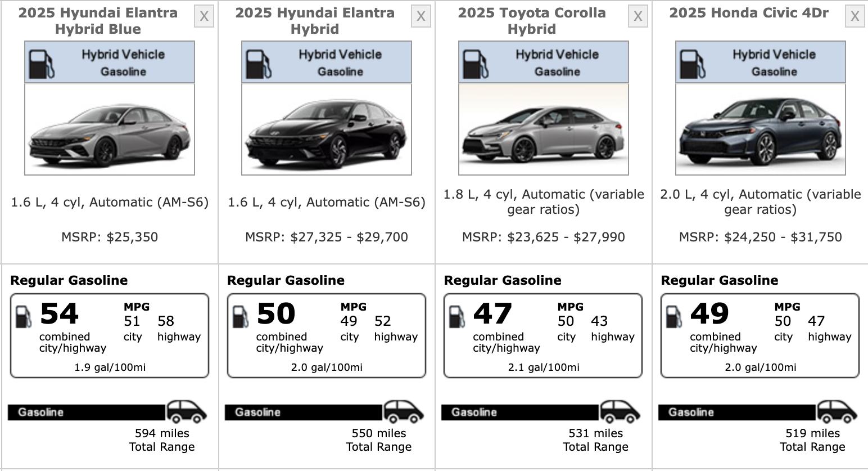Remove the 2025 Honda Civic 4Dr column

(x=855, y=17)
